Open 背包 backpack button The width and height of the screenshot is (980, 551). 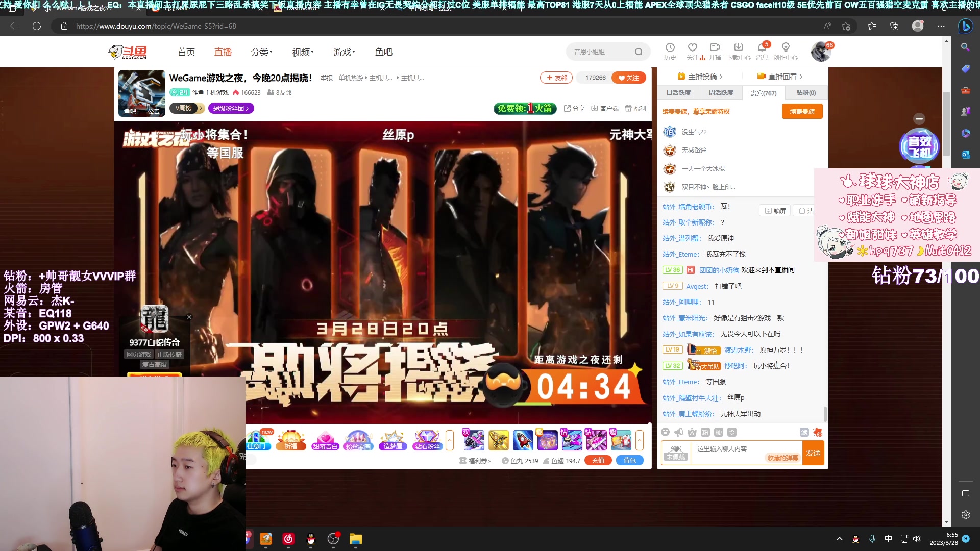coord(630,460)
